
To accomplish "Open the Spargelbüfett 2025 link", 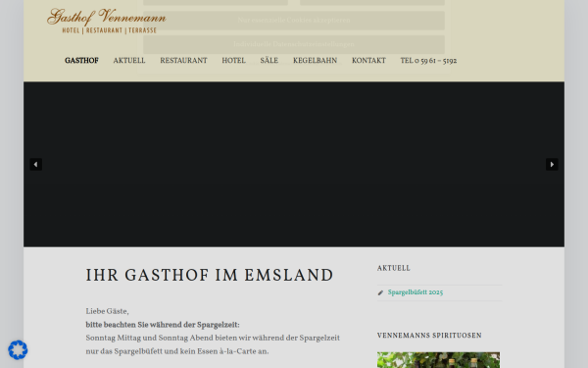I will tap(416, 292).
